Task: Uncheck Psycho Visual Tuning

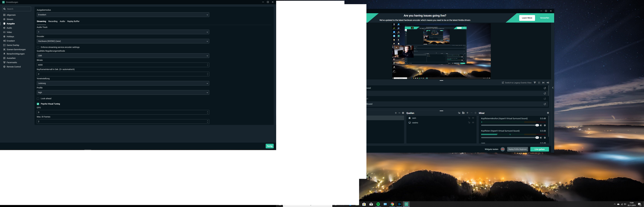Action: [x=38, y=104]
